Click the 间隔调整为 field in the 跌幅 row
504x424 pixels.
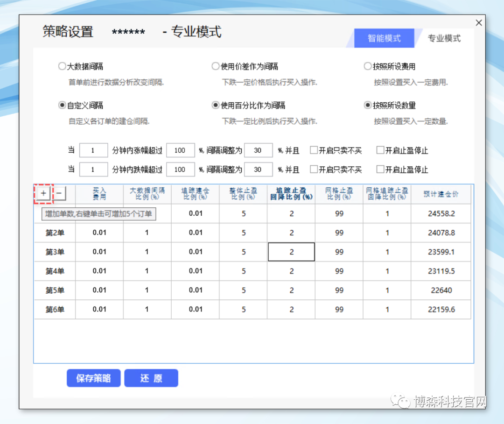point(259,170)
